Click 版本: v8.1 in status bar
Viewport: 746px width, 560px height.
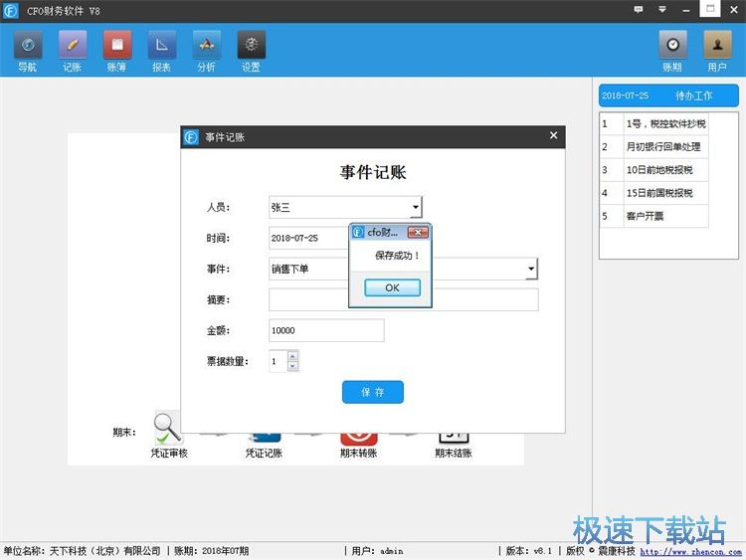(x=528, y=551)
